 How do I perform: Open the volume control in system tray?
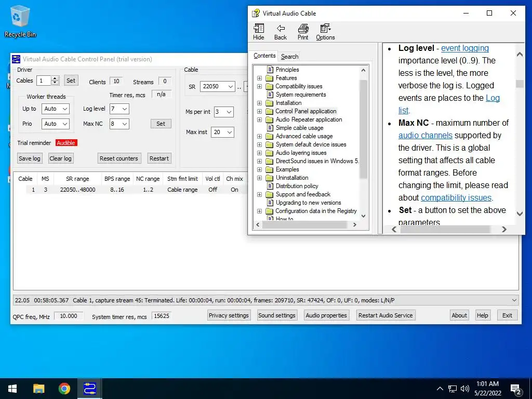point(465,389)
